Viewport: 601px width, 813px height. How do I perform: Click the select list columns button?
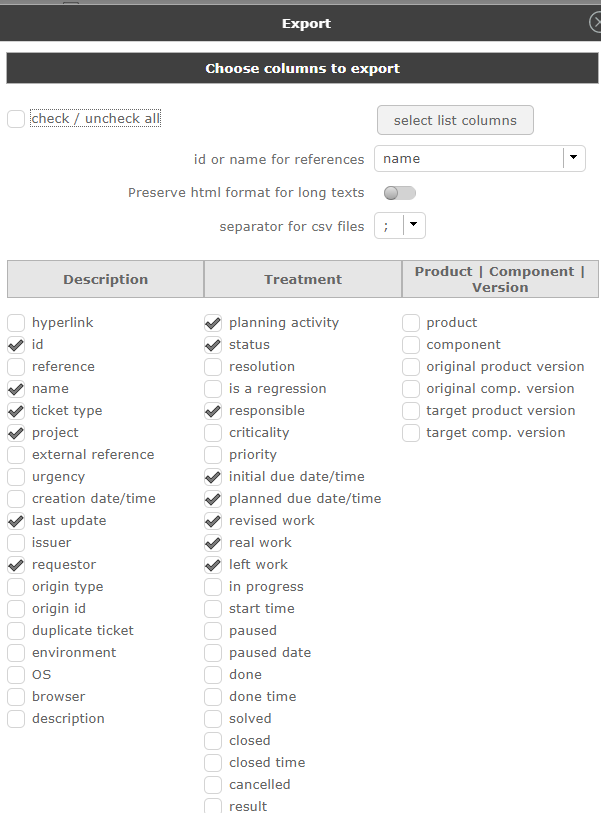click(455, 120)
